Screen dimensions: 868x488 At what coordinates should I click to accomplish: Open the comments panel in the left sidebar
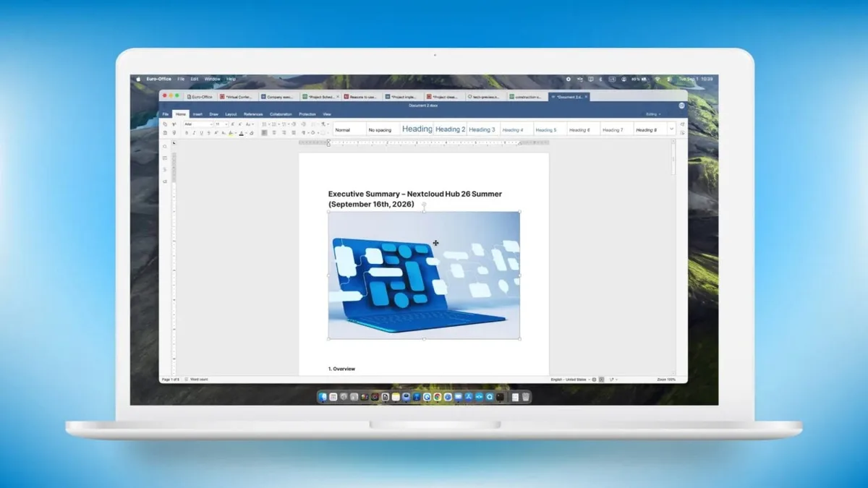click(165, 158)
